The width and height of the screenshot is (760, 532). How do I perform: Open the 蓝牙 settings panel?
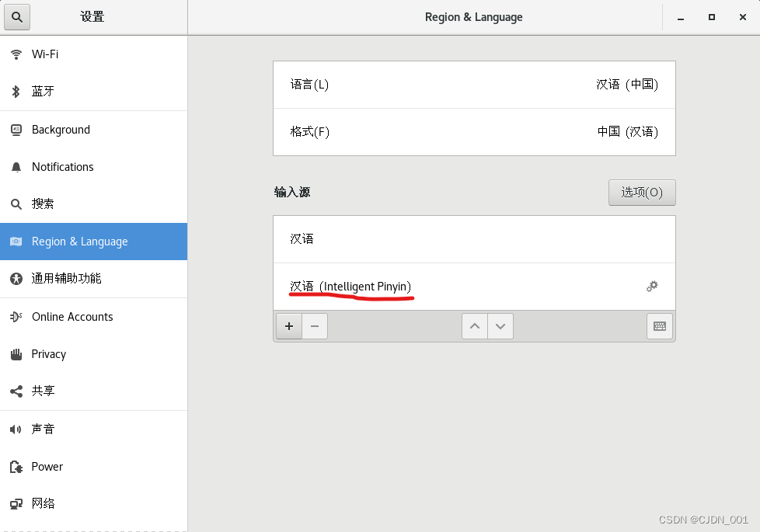[x=93, y=91]
